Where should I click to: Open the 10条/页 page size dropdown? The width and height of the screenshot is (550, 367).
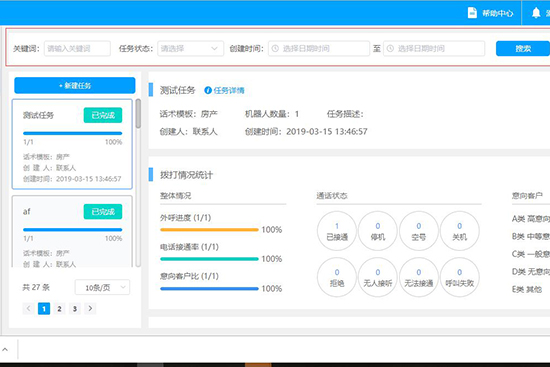pos(102,288)
